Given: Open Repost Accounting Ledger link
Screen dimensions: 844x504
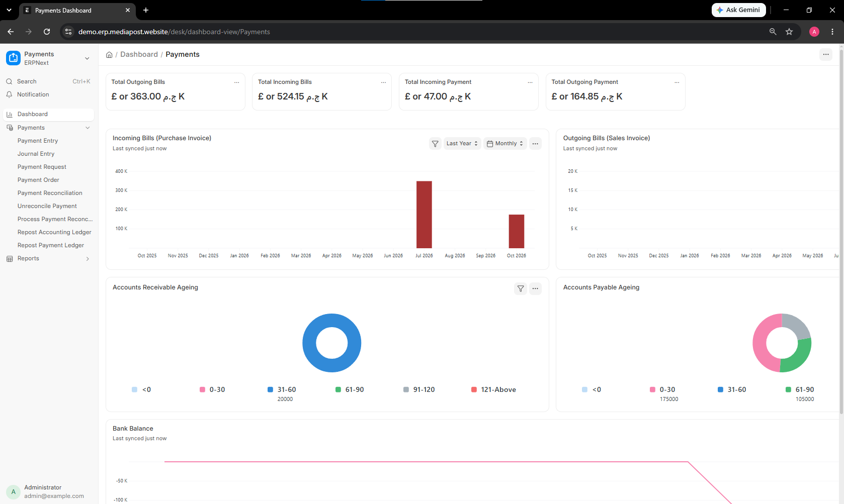Looking at the screenshot, I should 54,233.
